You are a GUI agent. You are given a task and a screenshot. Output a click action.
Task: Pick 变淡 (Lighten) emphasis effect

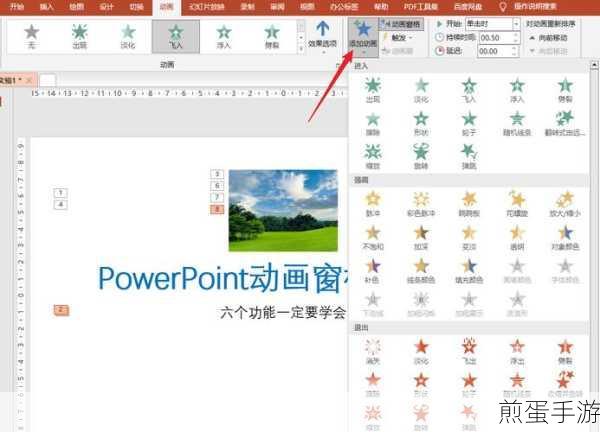[469, 237]
